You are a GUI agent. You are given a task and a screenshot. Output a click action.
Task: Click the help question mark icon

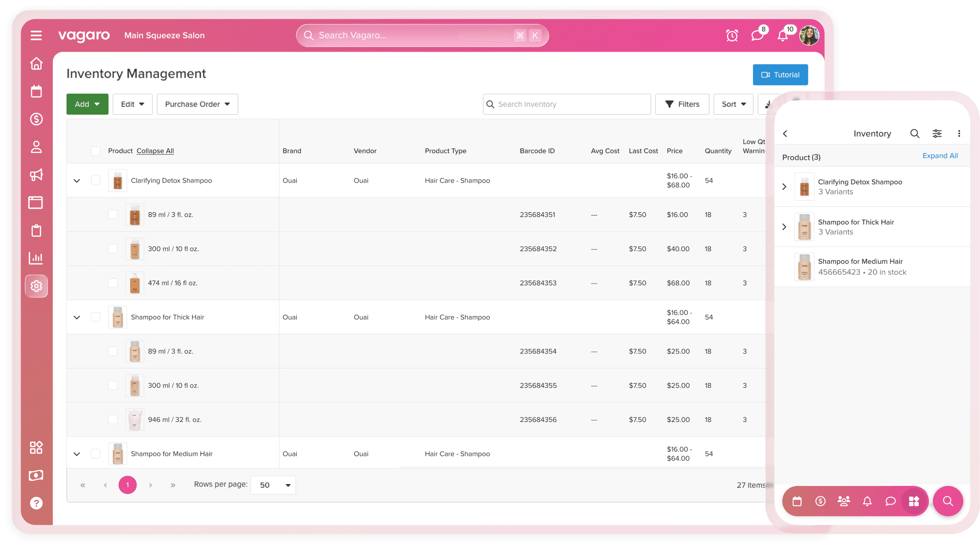[x=36, y=503]
